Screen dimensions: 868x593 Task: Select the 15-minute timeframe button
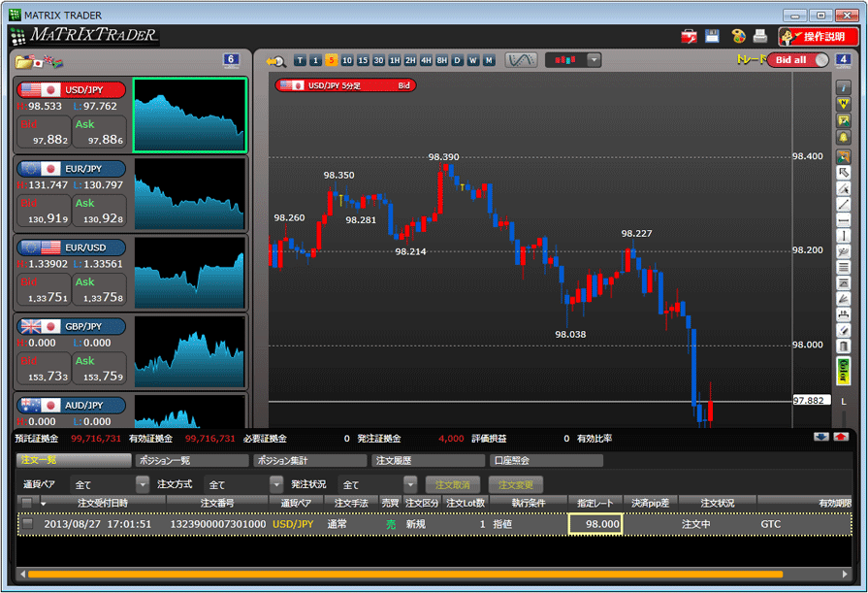coord(363,60)
